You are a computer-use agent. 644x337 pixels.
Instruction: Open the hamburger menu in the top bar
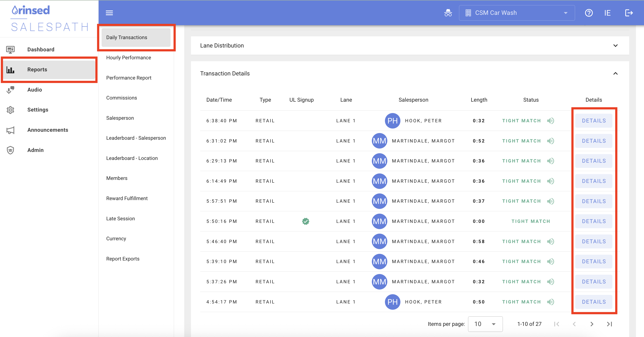109,13
